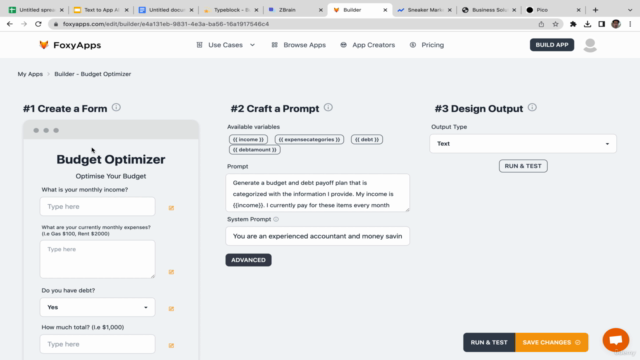
Task: Click the Optimise Your Budget subtitle
Action: pos(111,176)
